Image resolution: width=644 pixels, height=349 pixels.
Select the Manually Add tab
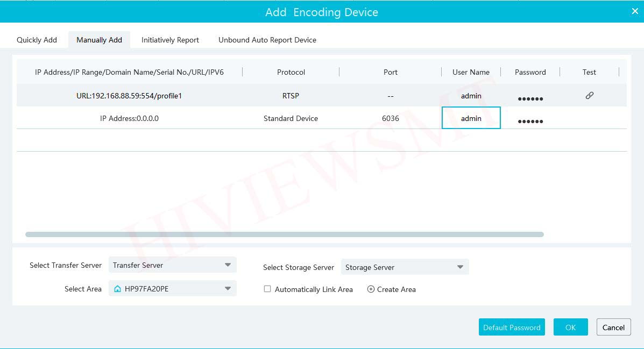click(99, 40)
